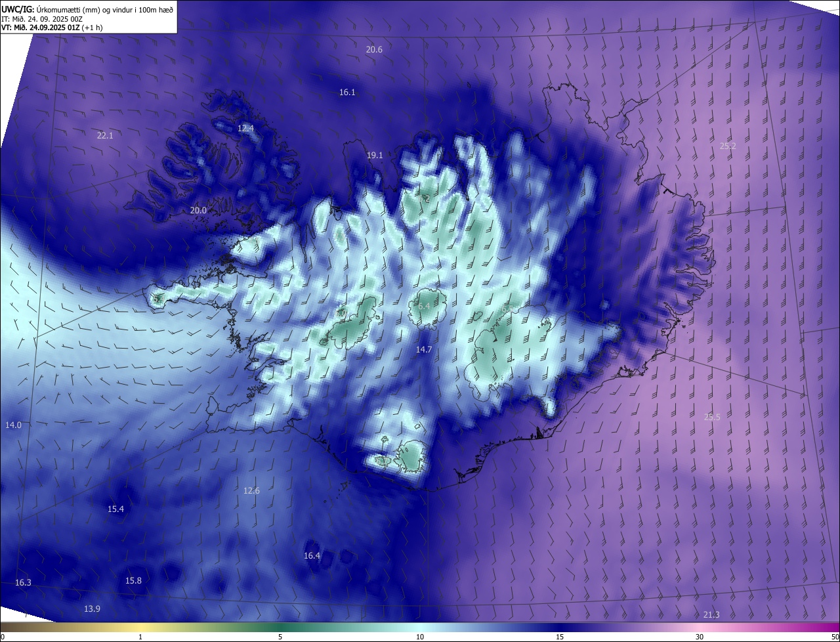840x642 pixels.
Task: Click the 16.1 value on the map
Action: tap(347, 93)
